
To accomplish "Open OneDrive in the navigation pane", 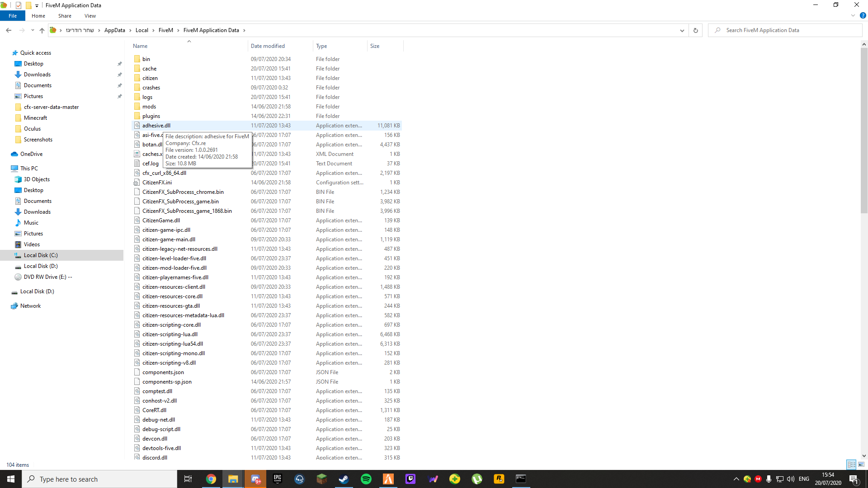I will pos(31,154).
